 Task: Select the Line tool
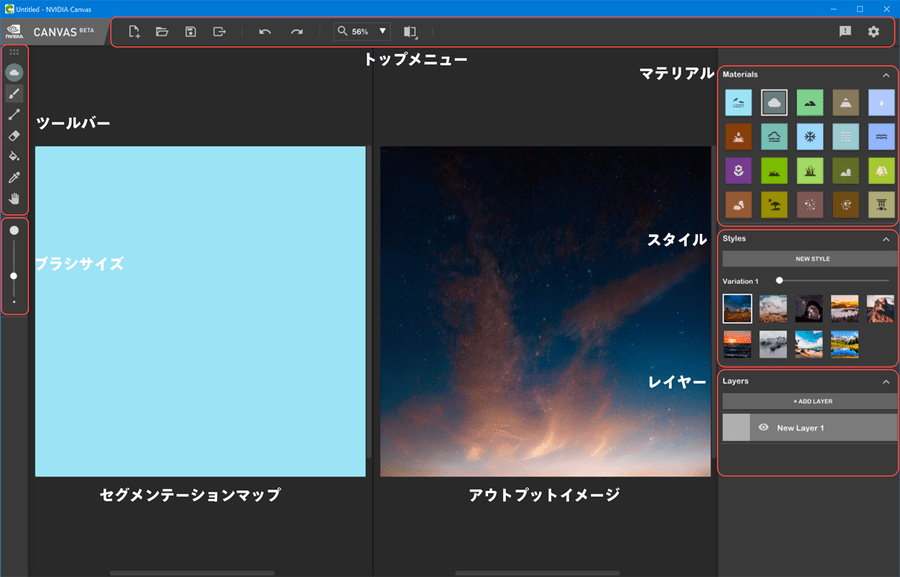14,114
